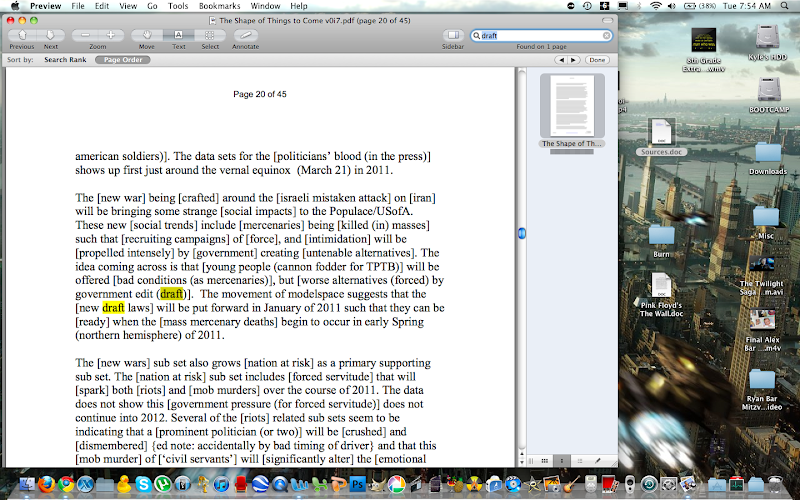Switch sidebar to contact sheet grid view
Viewport: 800px width, 500px height.
(x=545, y=461)
